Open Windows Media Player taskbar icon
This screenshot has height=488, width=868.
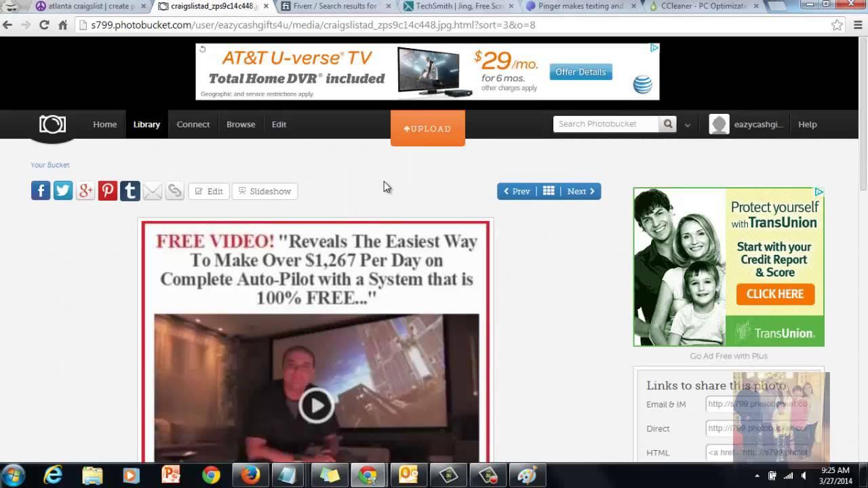(132, 475)
